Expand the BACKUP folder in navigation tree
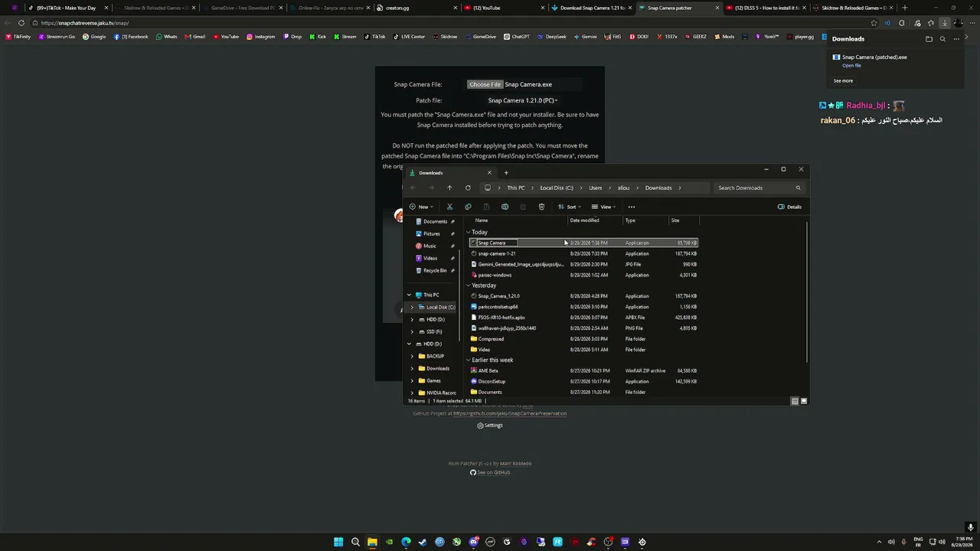 (x=412, y=356)
